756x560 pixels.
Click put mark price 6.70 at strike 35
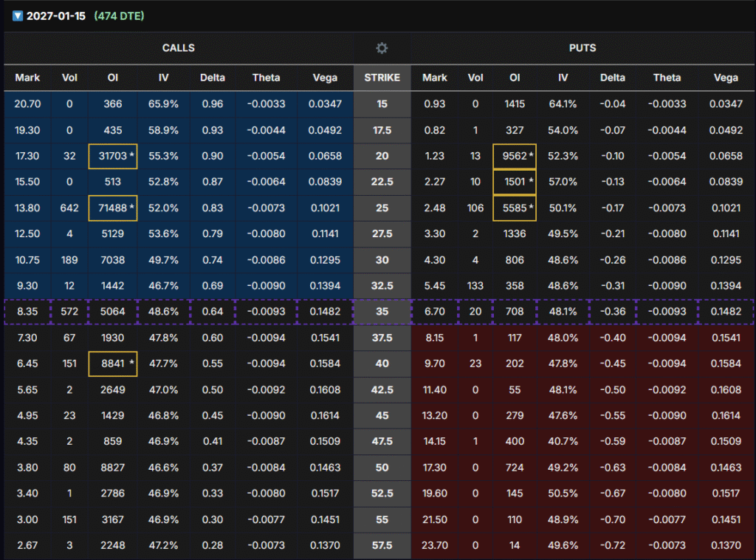[435, 312]
